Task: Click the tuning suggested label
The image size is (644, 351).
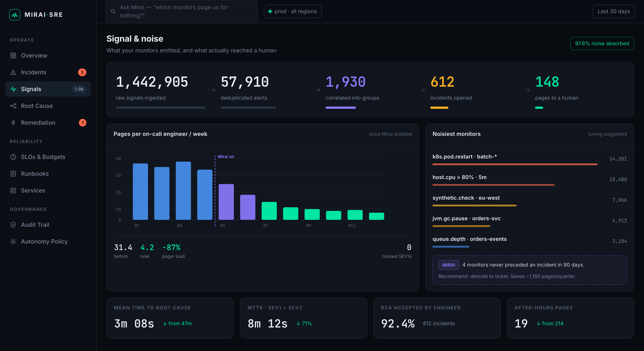Action: (x=608, y=134)
